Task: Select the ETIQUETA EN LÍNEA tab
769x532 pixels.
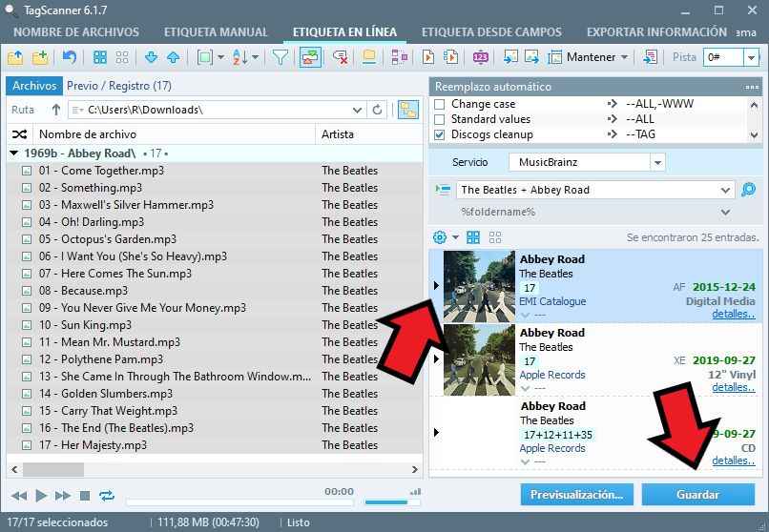Action: 344,32
